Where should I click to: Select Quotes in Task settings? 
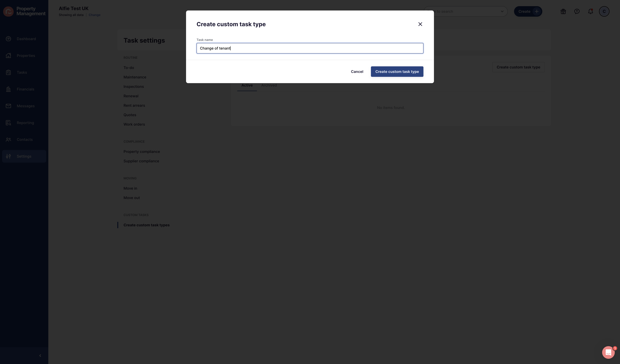click(x=130, y=115)
